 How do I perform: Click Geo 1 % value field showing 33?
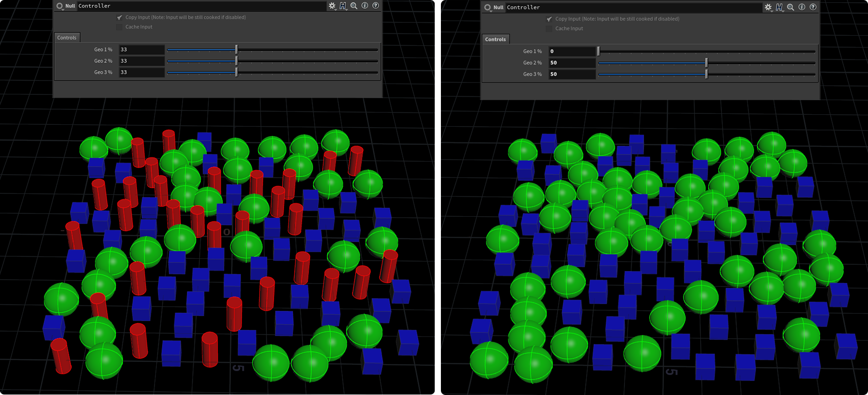[x=142, y=50]
